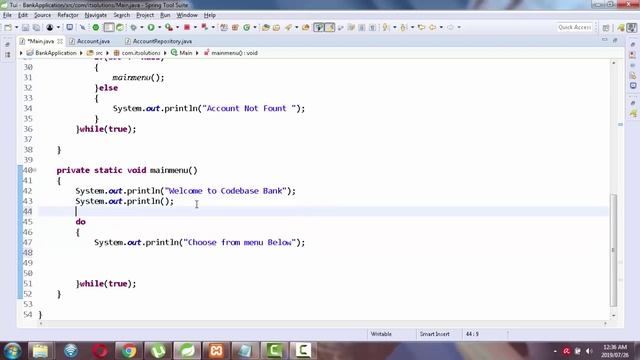Click the 'Welcome to Codebase Bank' string

tap(226, 191)
